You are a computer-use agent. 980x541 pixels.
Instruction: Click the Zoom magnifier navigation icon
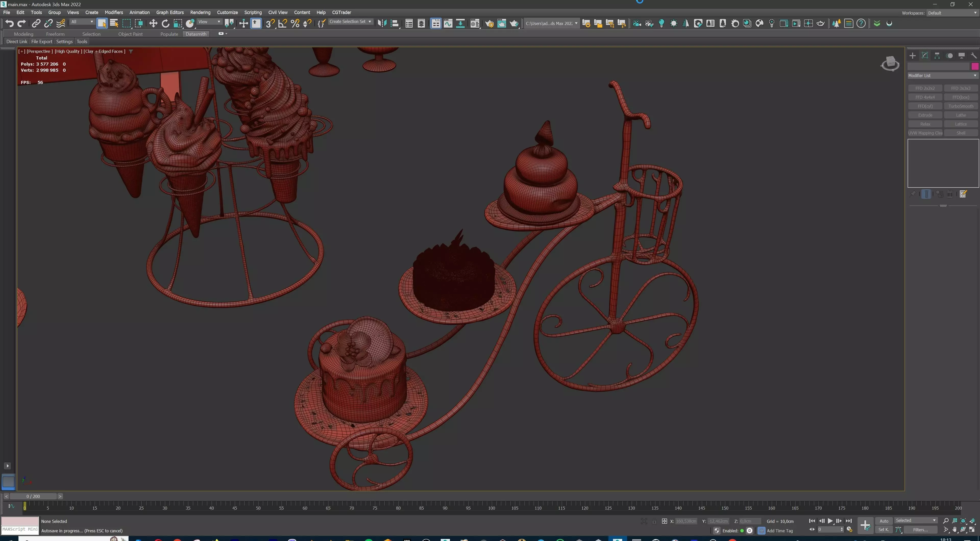pyautogui.click(x=946, y=520)
